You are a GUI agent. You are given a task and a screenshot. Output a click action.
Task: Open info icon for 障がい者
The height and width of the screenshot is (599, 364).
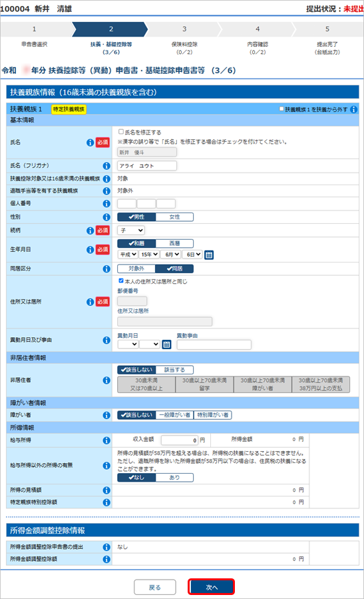click(x=106, y=415)
